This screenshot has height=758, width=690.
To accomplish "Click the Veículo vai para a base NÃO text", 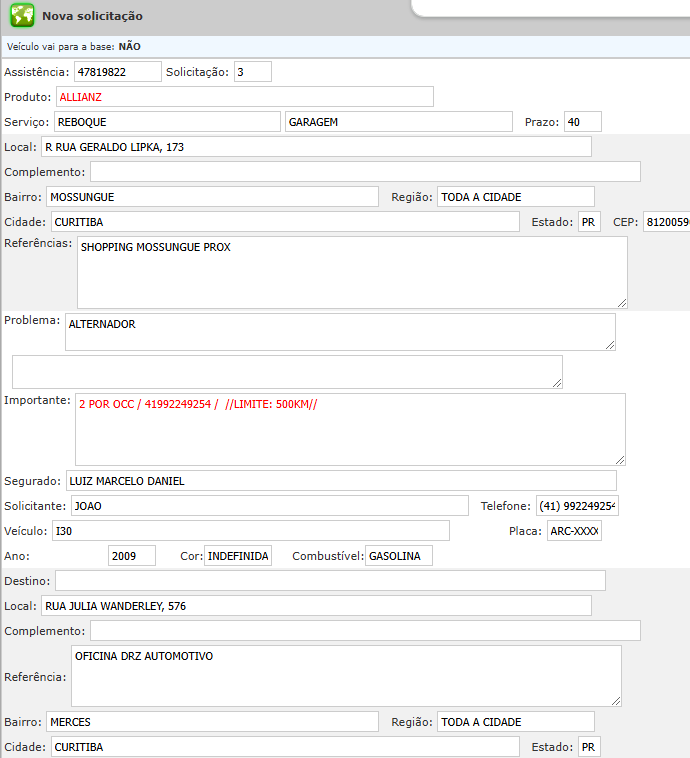I will [x=73, y=46].
